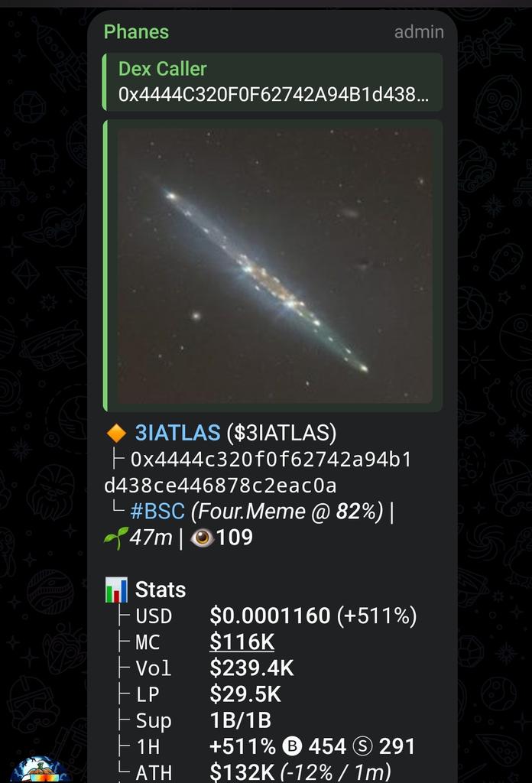Click the admin label in the header
The height and width of the screenshot is (783, 532).
point(419,32)
